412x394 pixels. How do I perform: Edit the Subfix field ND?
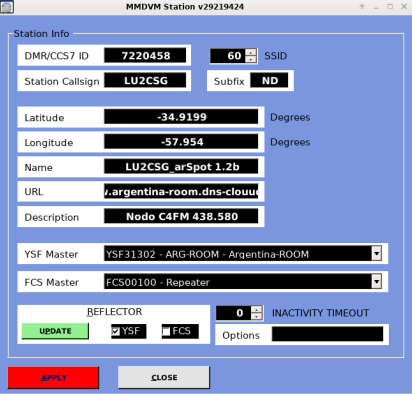coord(269,80)
